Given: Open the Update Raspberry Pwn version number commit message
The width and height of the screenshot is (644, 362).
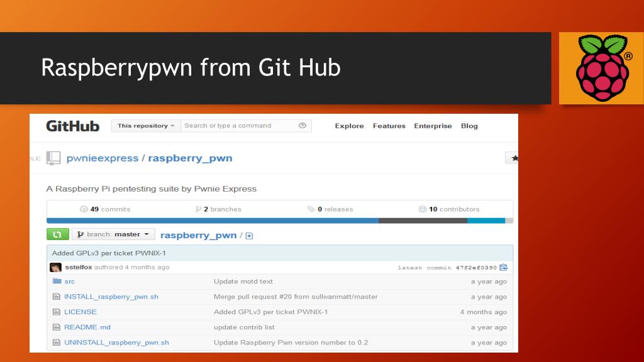Looking at the screenshot, I should coord(291,343).
